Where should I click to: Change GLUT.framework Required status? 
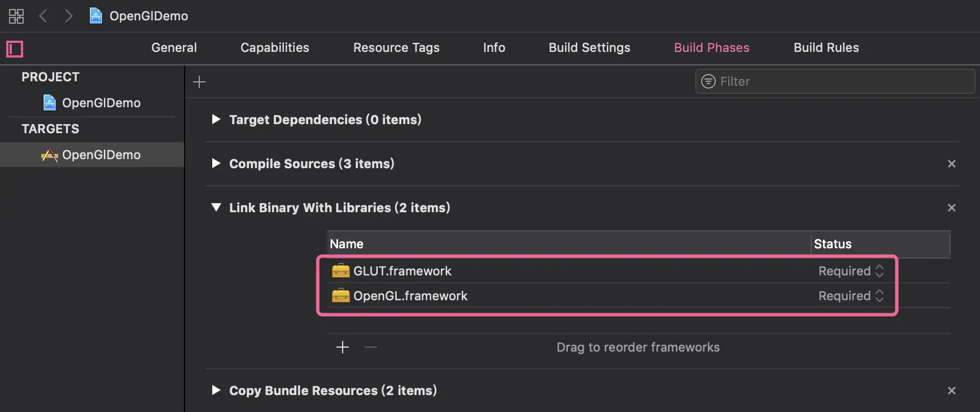pyautogui.click(x=851, y=271)
